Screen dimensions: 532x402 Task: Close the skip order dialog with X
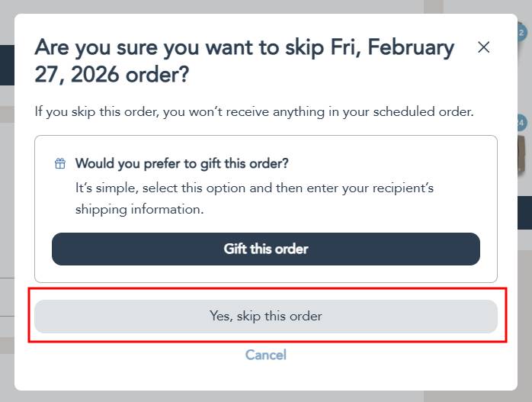tap(483, 47)
